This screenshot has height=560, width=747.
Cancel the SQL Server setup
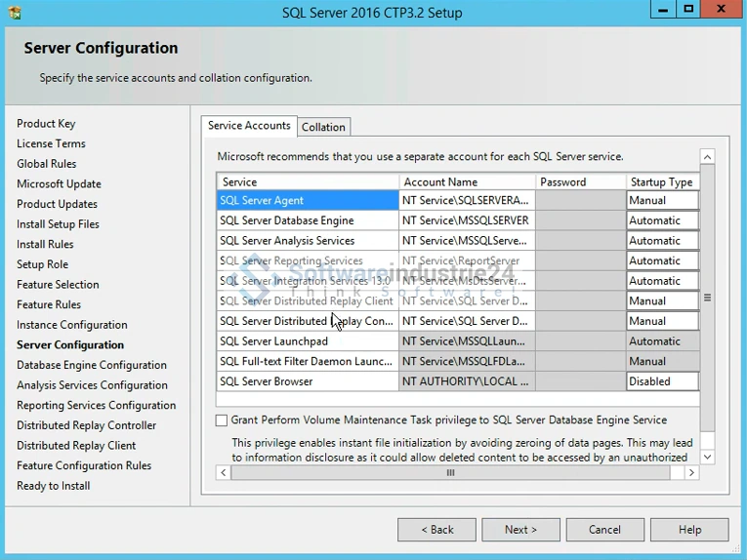point(604,530)
